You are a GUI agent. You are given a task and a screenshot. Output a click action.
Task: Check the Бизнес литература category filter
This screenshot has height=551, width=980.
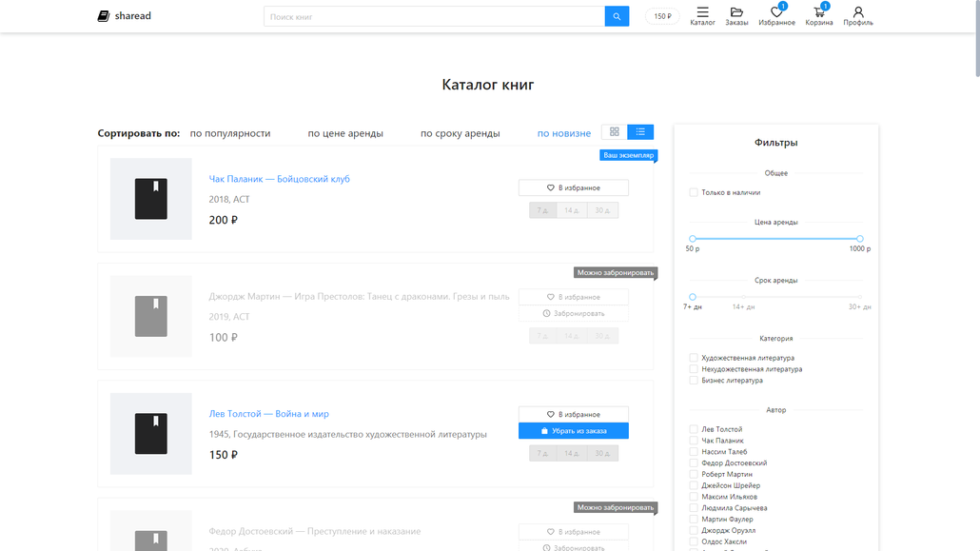pos(692,380)
